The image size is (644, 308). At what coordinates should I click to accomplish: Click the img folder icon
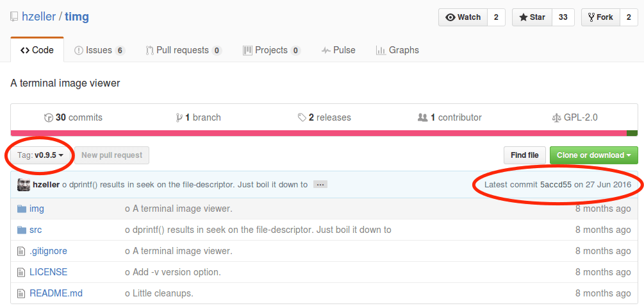click(x=22, y=209)
